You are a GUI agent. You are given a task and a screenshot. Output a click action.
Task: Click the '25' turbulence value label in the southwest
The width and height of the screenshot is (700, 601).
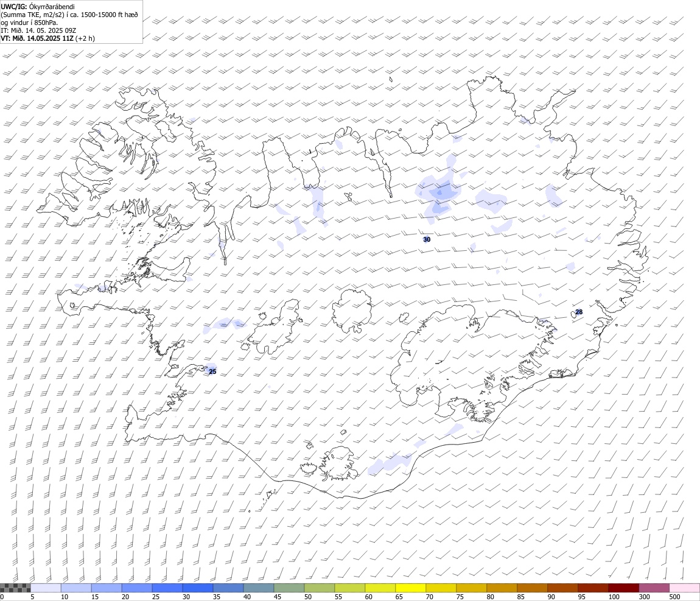click(x=212, y=372)
